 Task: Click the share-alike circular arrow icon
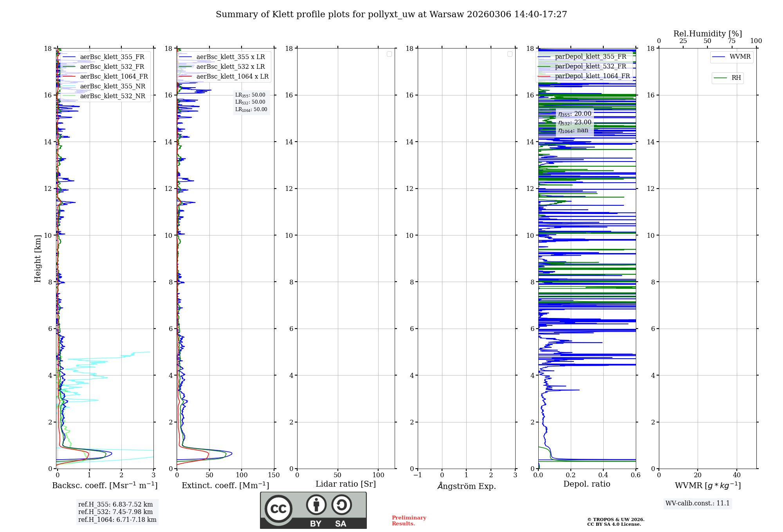[341, 505]
